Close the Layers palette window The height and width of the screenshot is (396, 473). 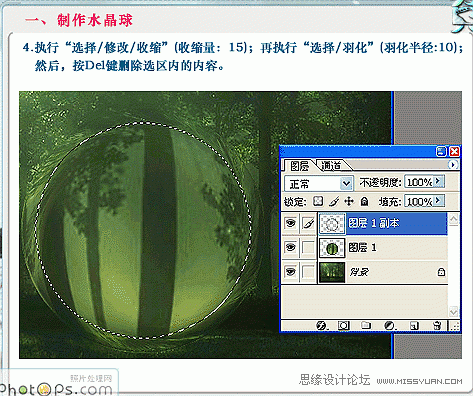[454, 152]
